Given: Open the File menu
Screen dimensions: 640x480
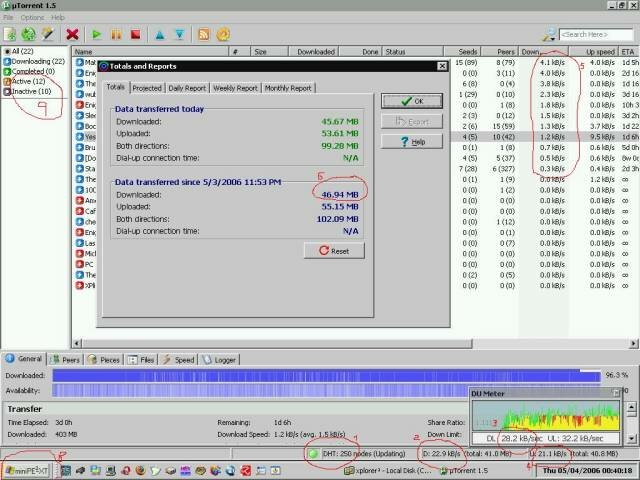Looking at the screenshot, I should 8,18.
